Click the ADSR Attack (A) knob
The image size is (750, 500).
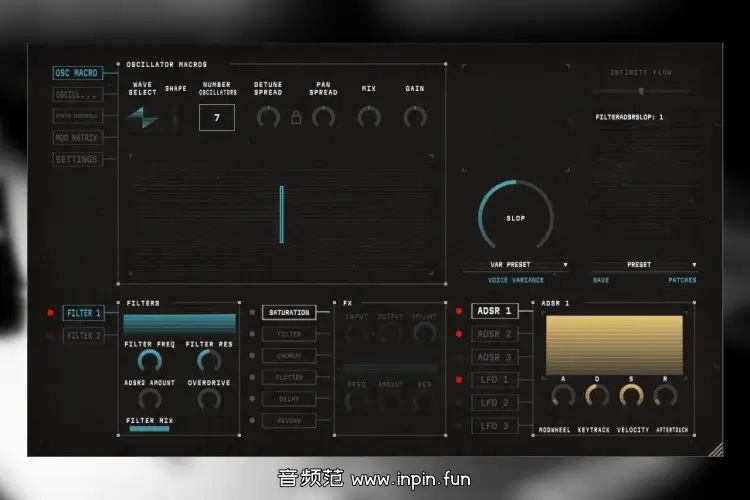click(563, 396)
